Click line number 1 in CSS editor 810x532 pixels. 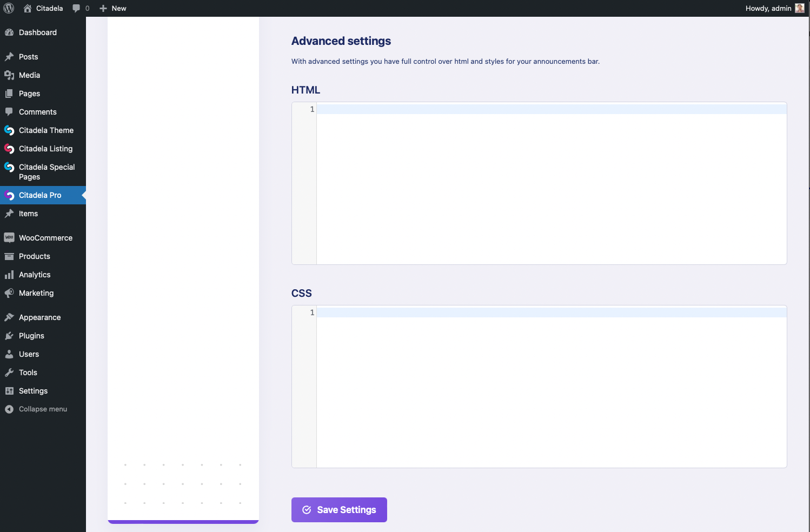point(312,312)
